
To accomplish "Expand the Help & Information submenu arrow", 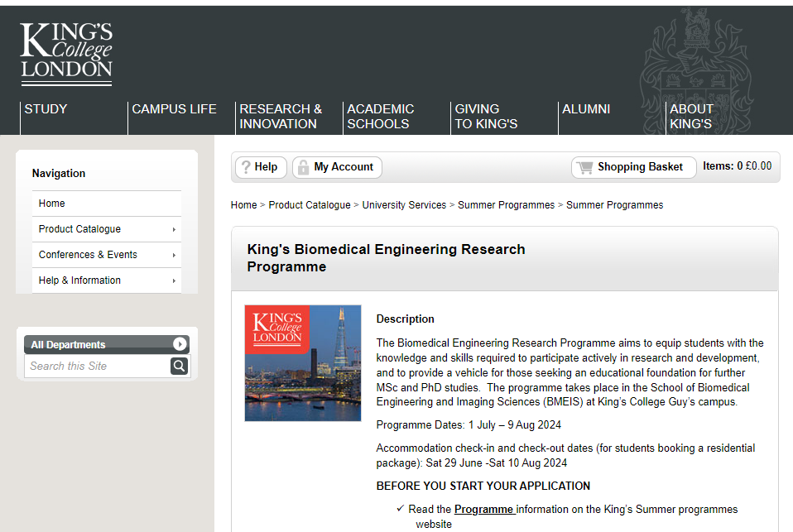I will pos(174,280).
